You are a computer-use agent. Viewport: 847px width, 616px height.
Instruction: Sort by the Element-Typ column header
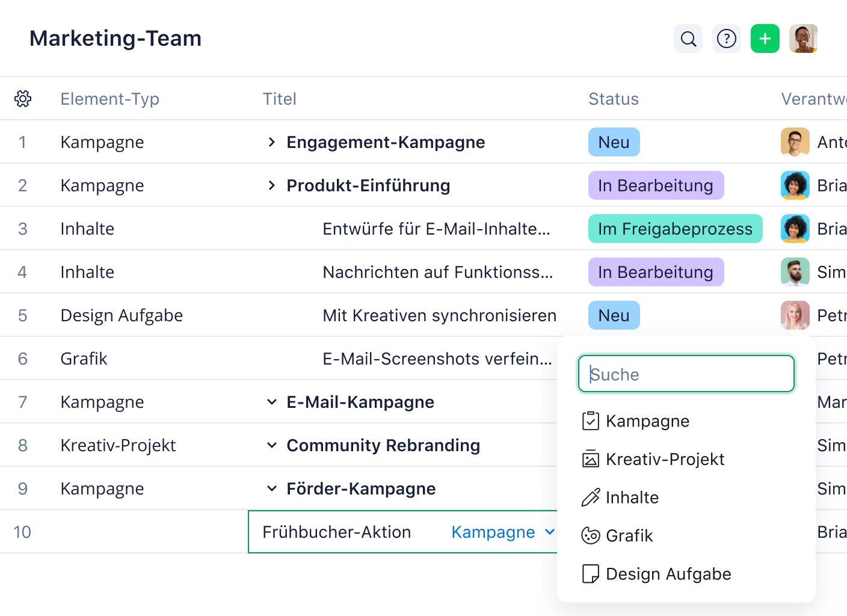(x=109, y=99)
